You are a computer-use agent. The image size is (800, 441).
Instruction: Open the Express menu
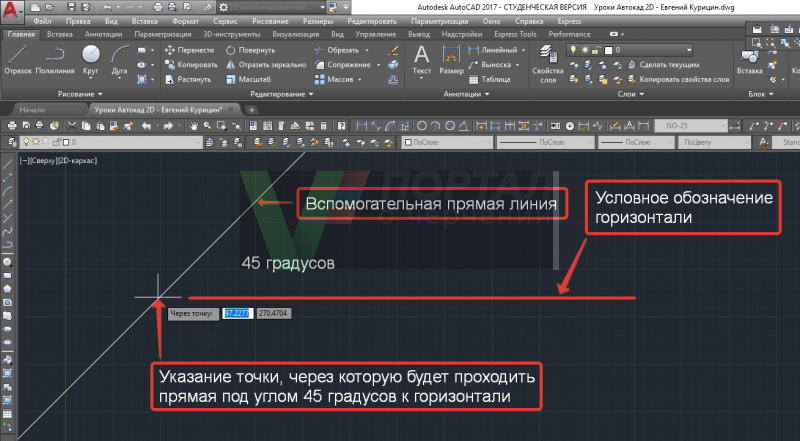569,21
